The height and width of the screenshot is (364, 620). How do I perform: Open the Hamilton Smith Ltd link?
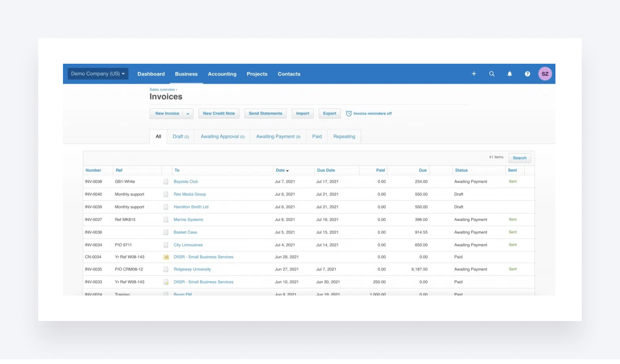click(191, 207)
